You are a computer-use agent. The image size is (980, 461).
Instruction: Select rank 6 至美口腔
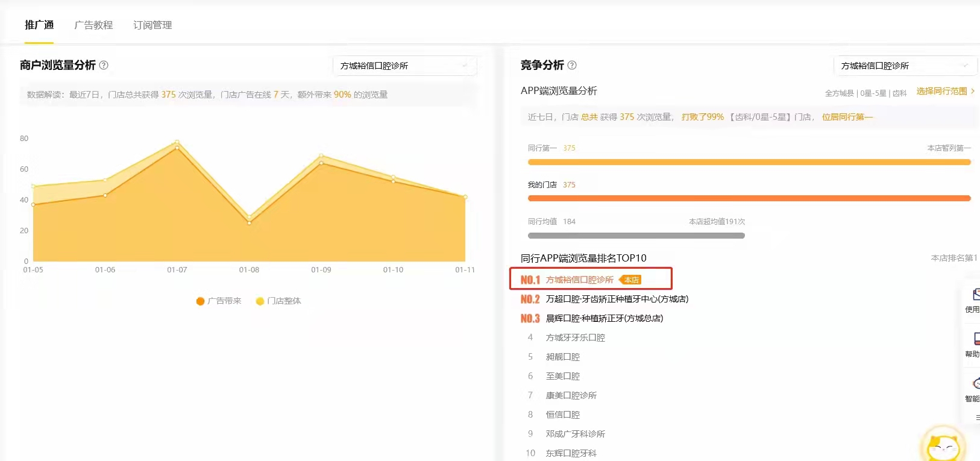coord(554,376)
